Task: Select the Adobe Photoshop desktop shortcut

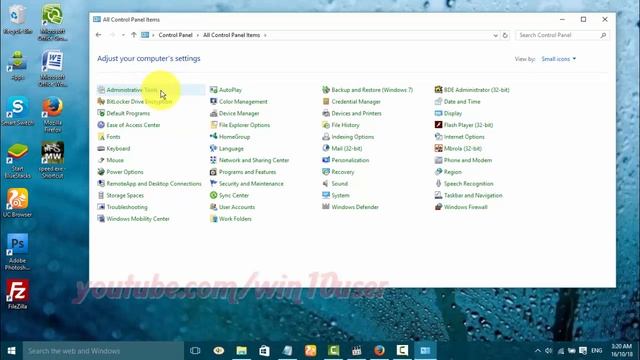Action: pyautogui.click(x=17, y=251)
